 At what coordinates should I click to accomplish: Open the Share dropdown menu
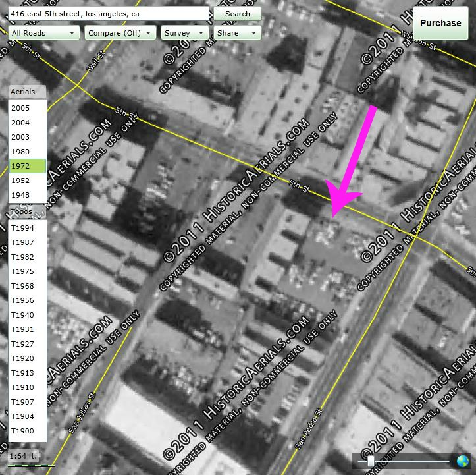[x=238, y=33]
